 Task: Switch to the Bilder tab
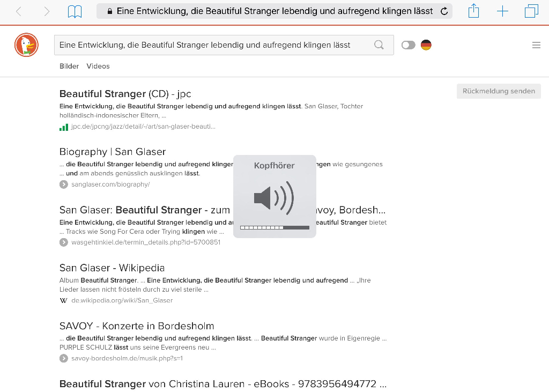click(69, 66)
